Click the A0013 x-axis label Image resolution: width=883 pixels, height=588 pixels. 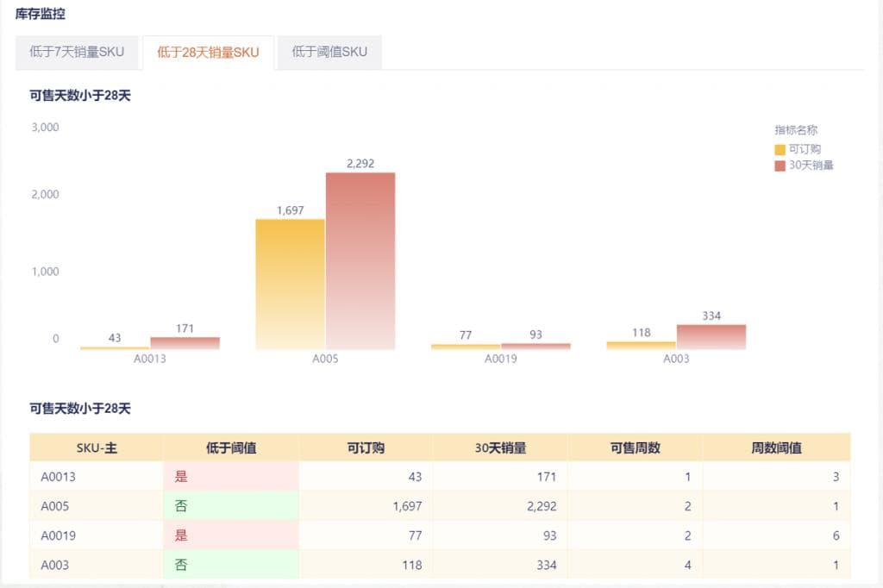(x=150, y=359)
